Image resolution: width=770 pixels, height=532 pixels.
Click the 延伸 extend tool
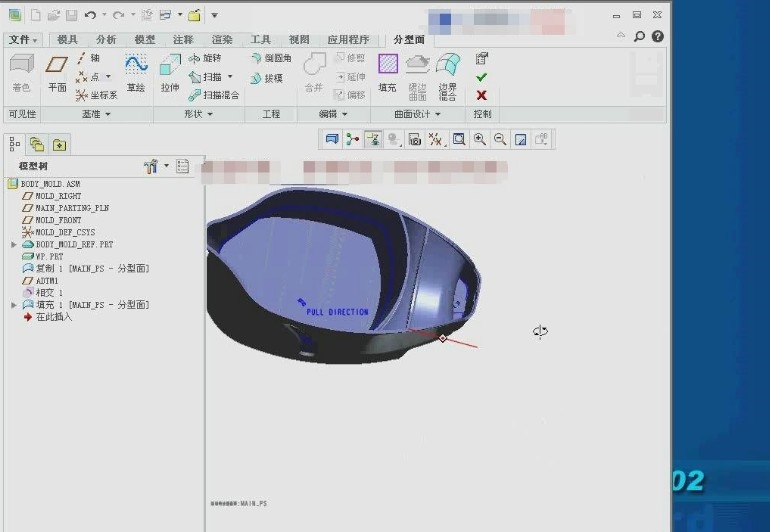(351, 77)
